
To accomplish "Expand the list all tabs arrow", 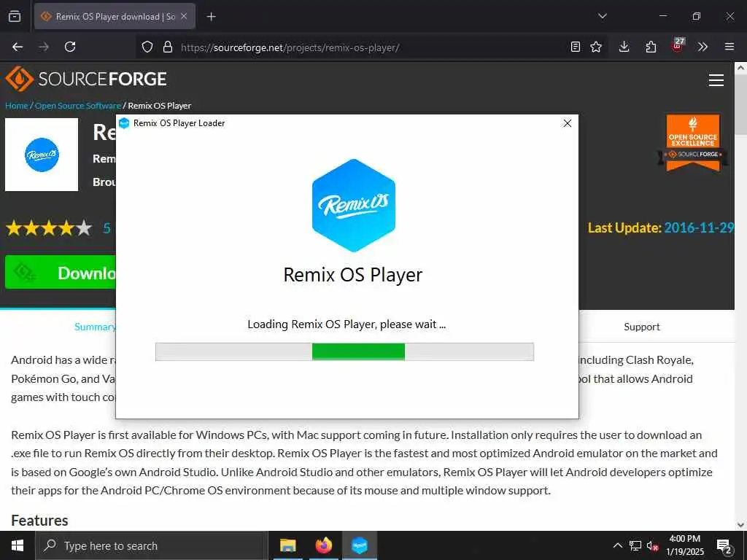I will 602,16.
